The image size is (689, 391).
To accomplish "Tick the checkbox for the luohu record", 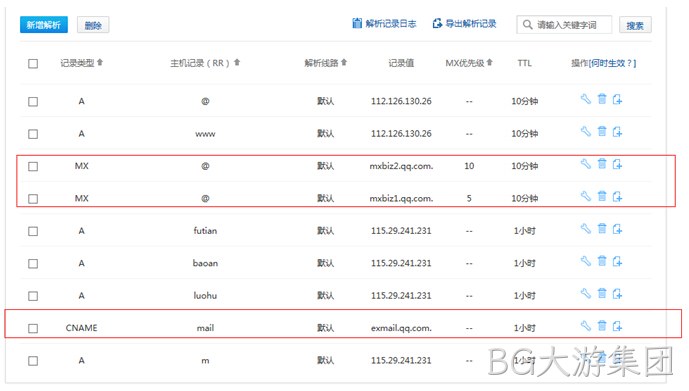I will [33, 296].
